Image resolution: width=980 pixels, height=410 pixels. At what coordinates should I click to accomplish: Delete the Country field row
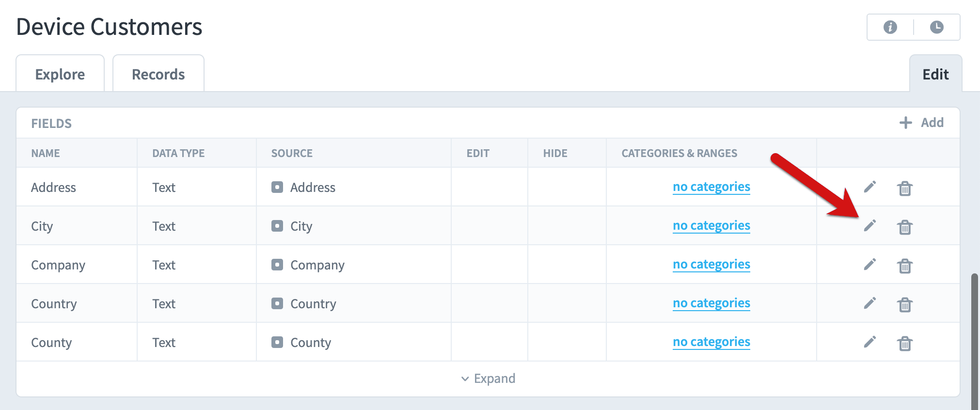point(905,304)
